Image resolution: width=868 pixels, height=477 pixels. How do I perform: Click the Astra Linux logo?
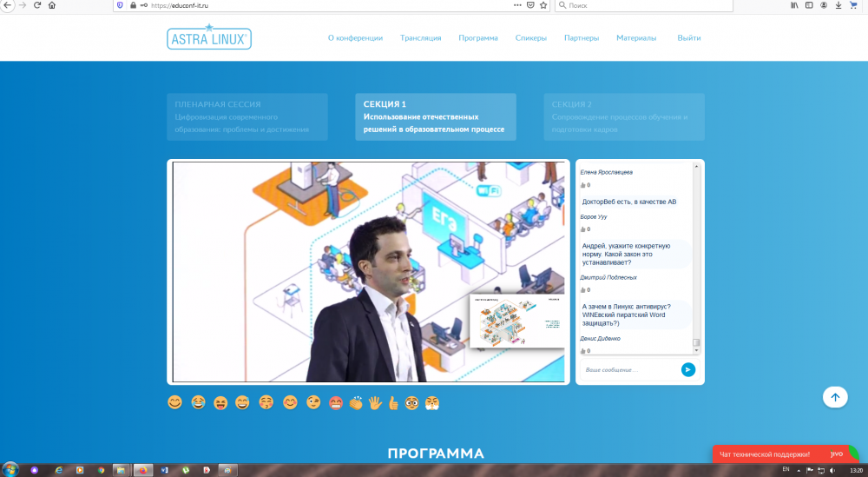(x=209, y=38)
